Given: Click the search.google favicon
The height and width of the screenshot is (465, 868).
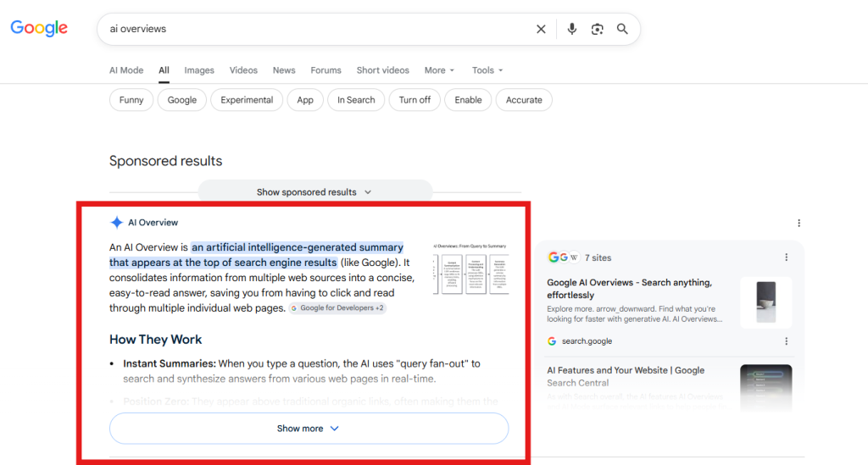Looking at the screenshot, I should [x=552, y=341].
